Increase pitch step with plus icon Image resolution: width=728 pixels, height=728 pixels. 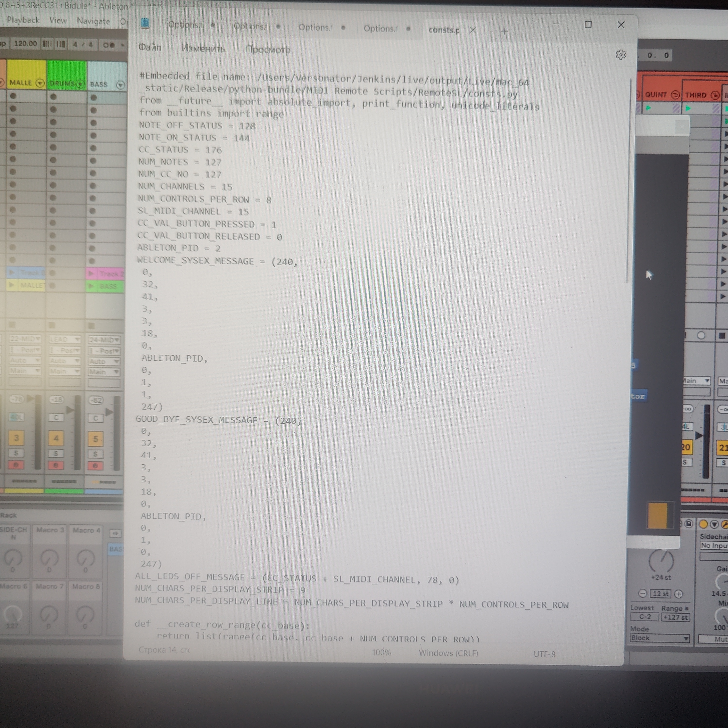click(678, 594)
